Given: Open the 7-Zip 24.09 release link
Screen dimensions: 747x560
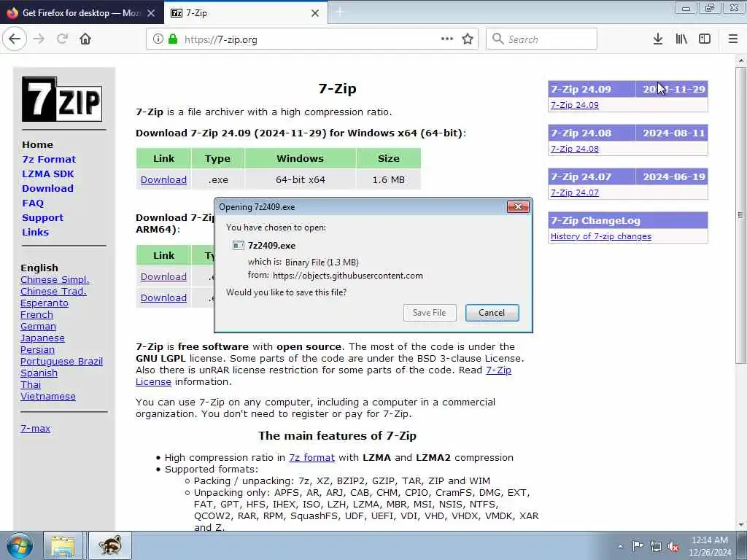Looking at the screenshot, I should [x=575, y=105].
